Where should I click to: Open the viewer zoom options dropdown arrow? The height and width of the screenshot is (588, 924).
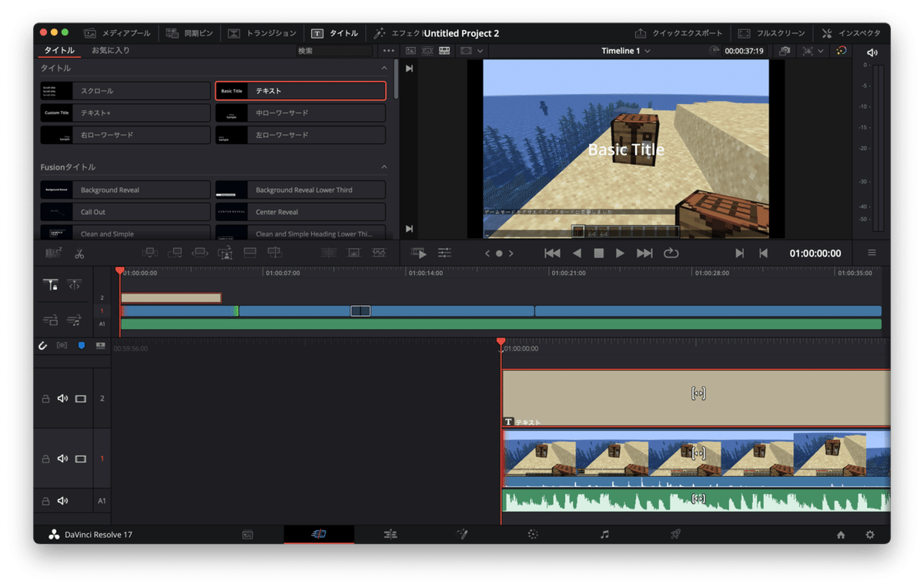(x=821, y=51)
